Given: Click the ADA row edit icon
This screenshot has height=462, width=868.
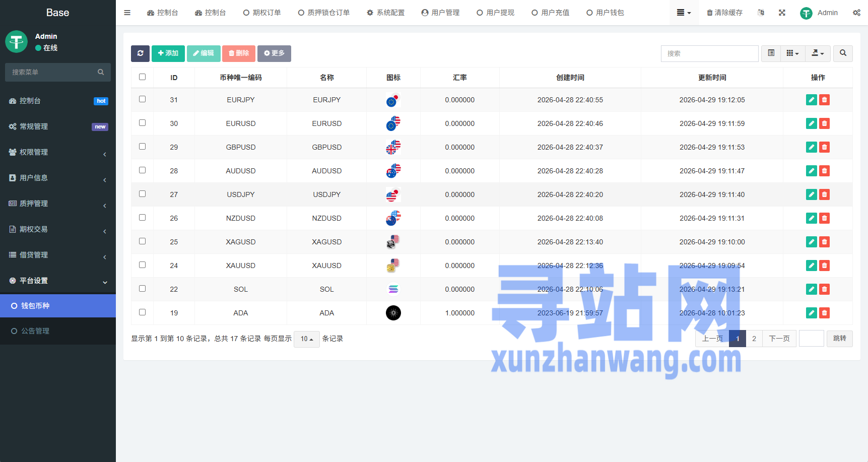Looking at the screenshot, I should [811, 313].
